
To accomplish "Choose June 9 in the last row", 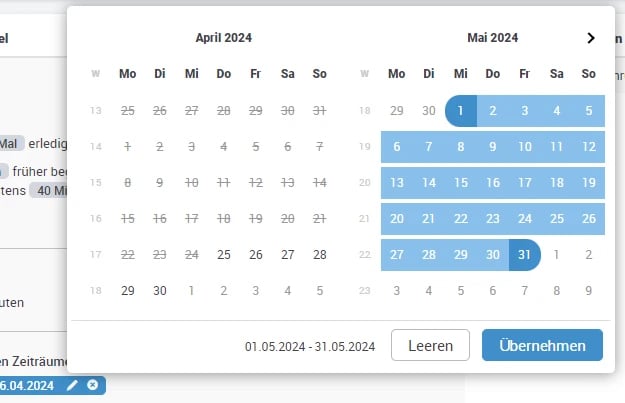I will point(589,291).
